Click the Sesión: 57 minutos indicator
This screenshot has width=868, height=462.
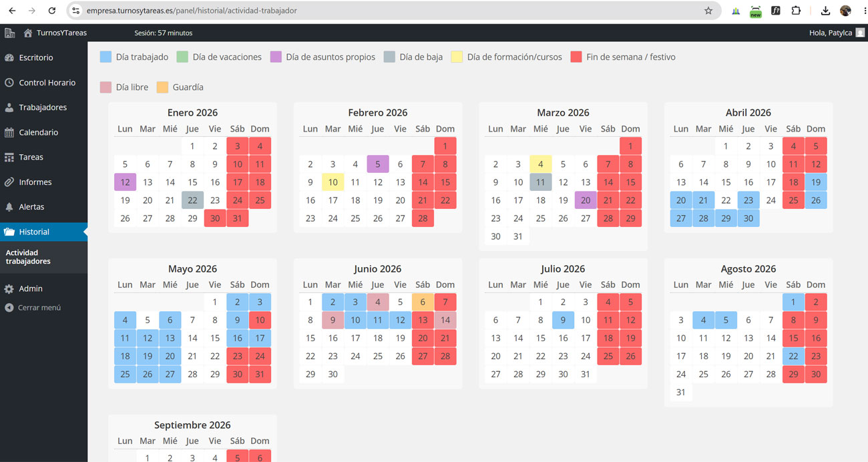pos(163,33)
